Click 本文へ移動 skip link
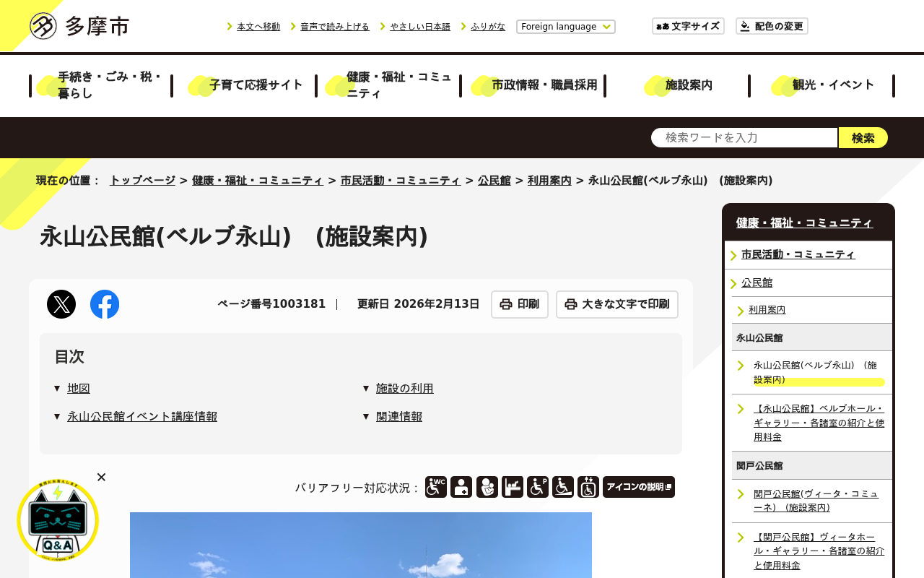The height and width of the screenshot is (578, 924). click(x=258, y=27)
